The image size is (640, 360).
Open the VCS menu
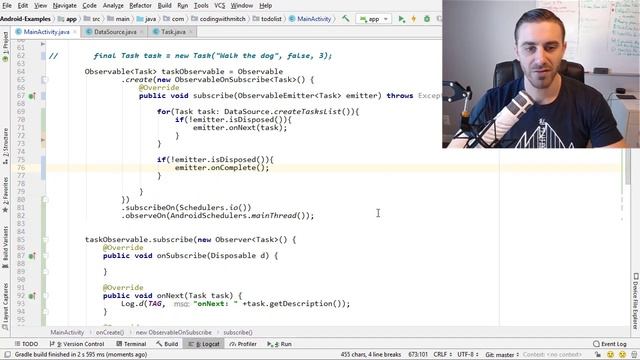click(220, 5)
